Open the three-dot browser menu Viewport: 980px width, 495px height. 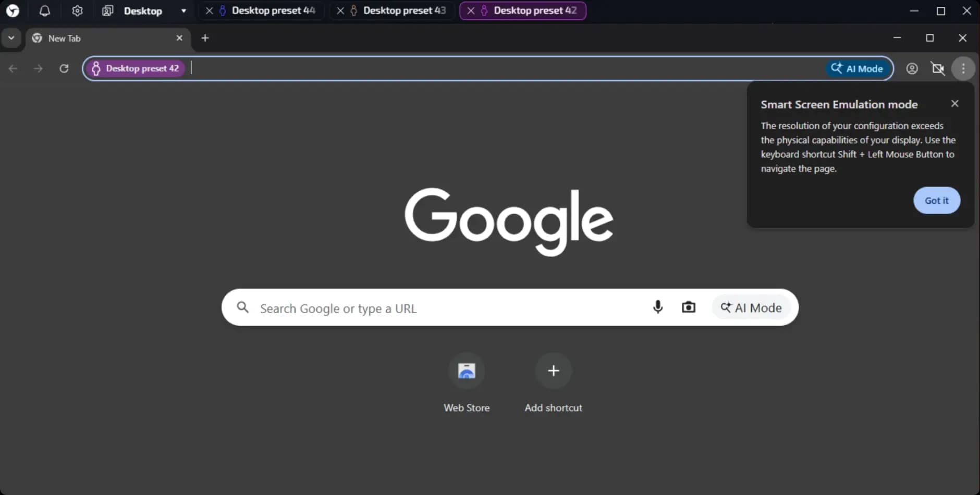963,69
